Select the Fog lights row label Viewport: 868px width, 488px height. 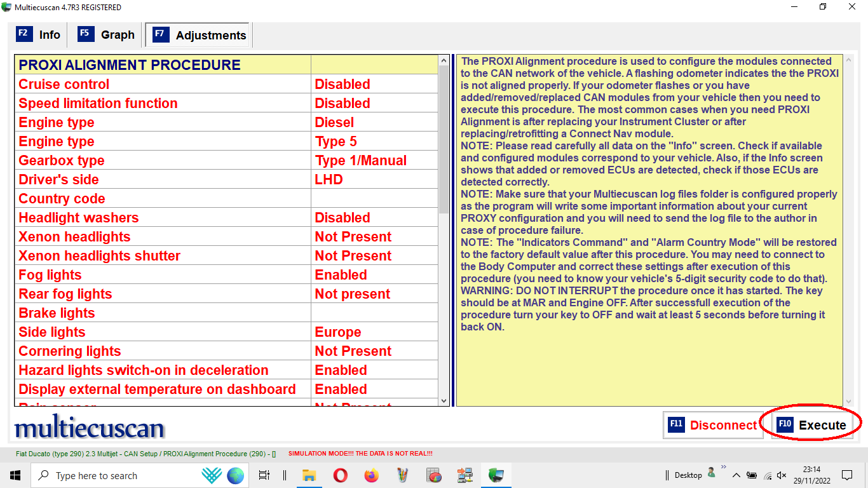point(50,274)
